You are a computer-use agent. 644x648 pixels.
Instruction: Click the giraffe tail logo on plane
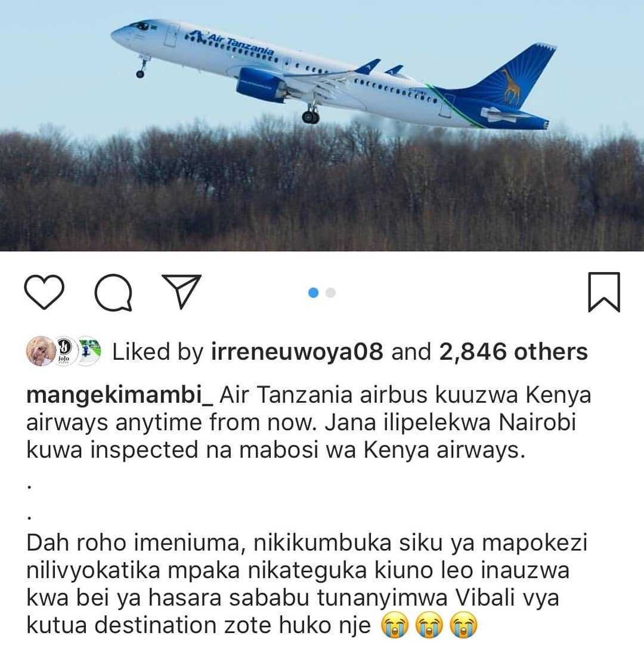511,85
